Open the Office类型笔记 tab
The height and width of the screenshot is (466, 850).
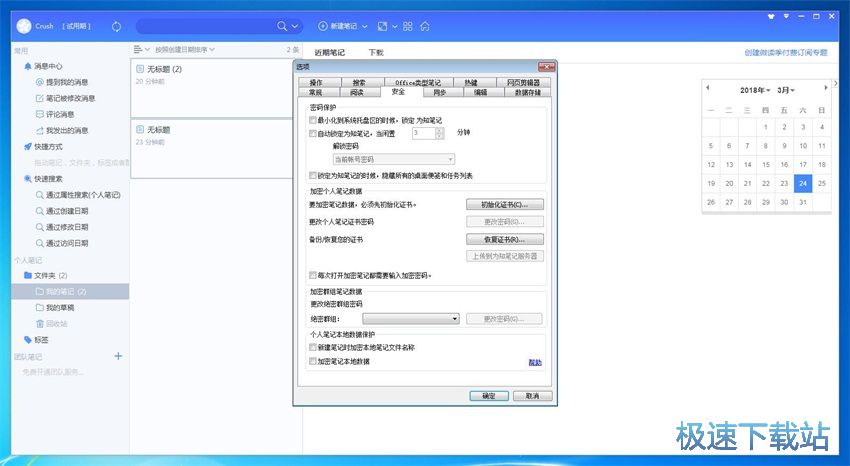click(x=417, y=82)
